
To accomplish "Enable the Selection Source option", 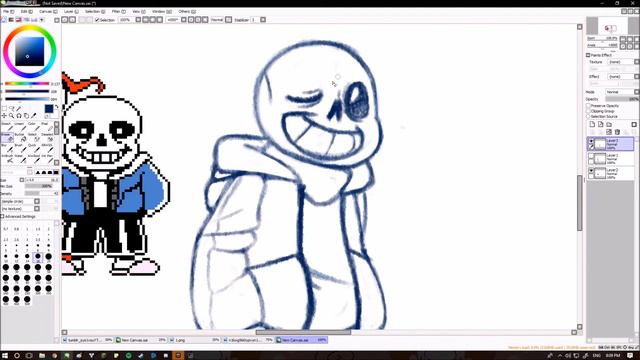I will click(x=589, y=116).
